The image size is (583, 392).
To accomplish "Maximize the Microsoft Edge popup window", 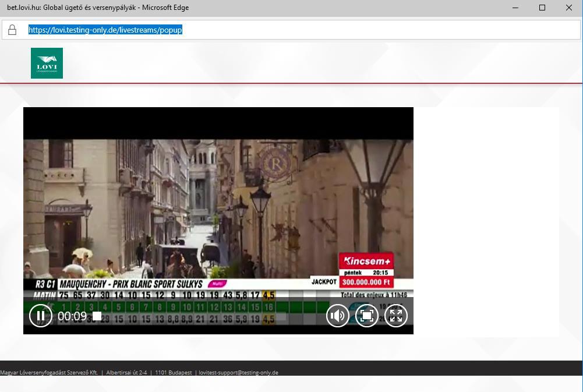I will 542,8.
